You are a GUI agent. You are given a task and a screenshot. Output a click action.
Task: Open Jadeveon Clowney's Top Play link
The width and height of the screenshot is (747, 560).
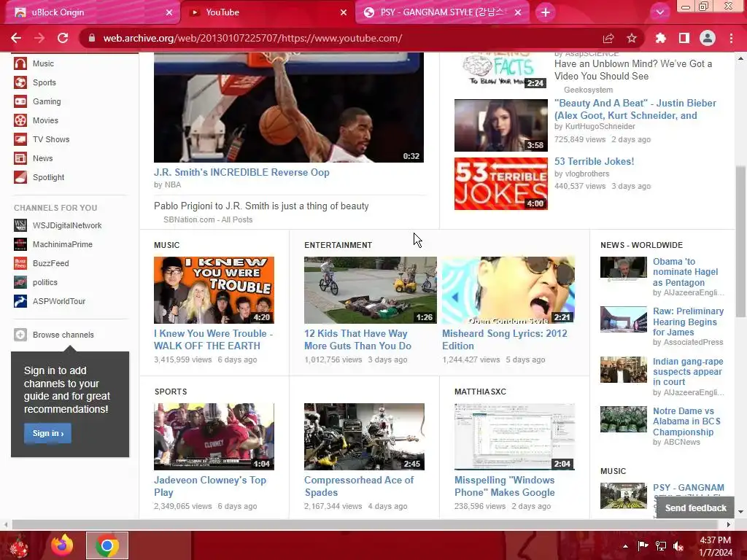[210, 486]
